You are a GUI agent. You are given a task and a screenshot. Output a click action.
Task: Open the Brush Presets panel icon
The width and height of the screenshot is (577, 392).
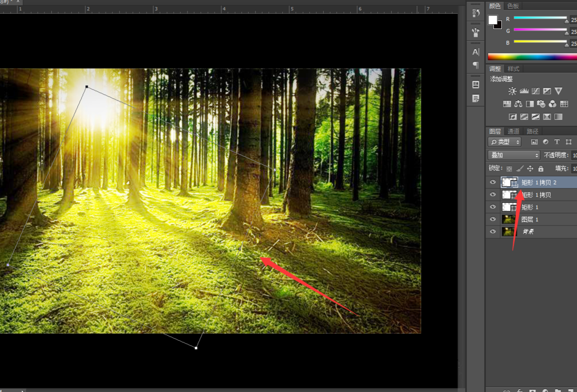[475, 32]
